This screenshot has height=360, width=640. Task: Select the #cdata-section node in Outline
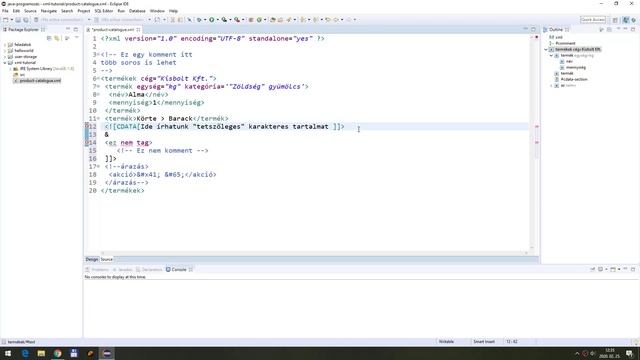(x=571, y=79)
